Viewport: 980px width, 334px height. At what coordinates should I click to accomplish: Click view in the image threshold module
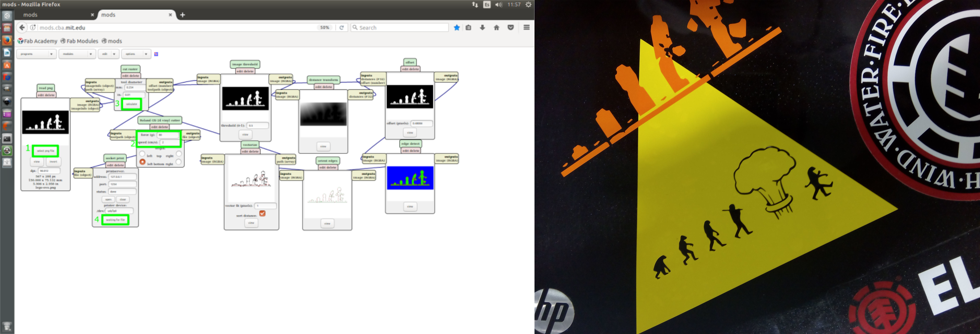tap(245, 134)
